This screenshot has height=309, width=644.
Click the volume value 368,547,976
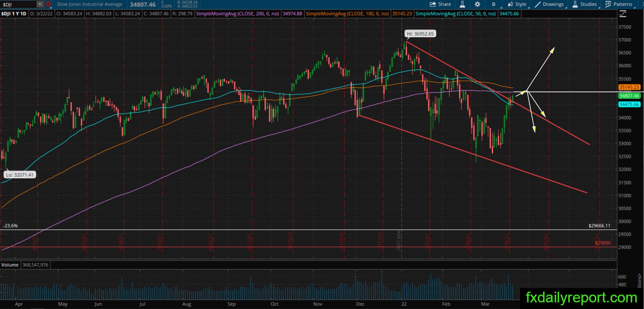[x=35, y=265]
